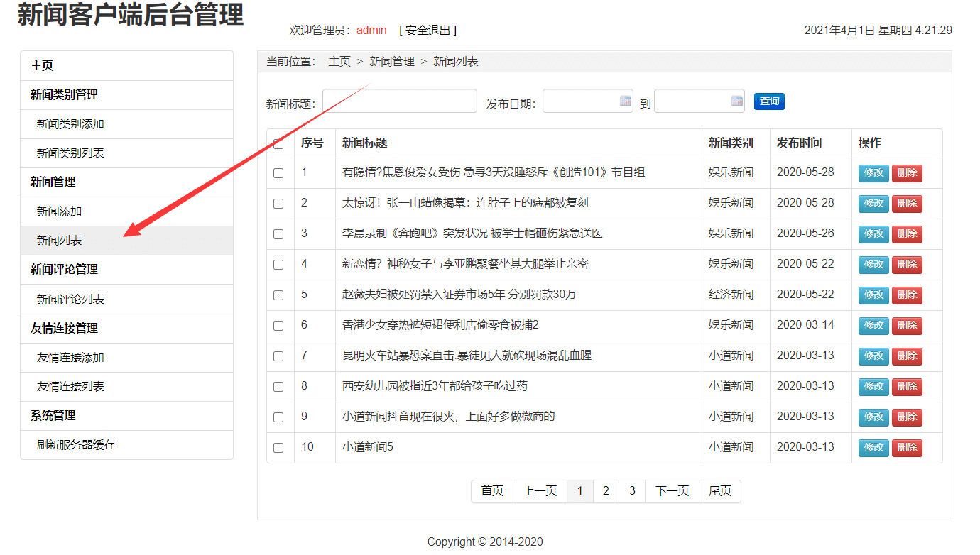Focus the 发布日期 start date field
Screen dimensions: 980x555
[x=588, y=101]
